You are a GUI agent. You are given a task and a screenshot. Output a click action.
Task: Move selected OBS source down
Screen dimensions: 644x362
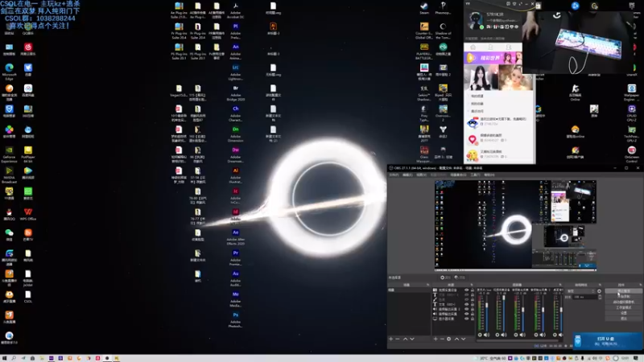tap(464, 339)
